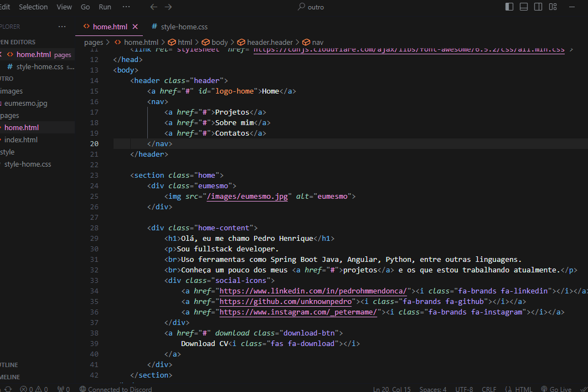Toggle primary sidebar layout icon
Viewport: 588px width, 392px height.
(x=509, y=7)
